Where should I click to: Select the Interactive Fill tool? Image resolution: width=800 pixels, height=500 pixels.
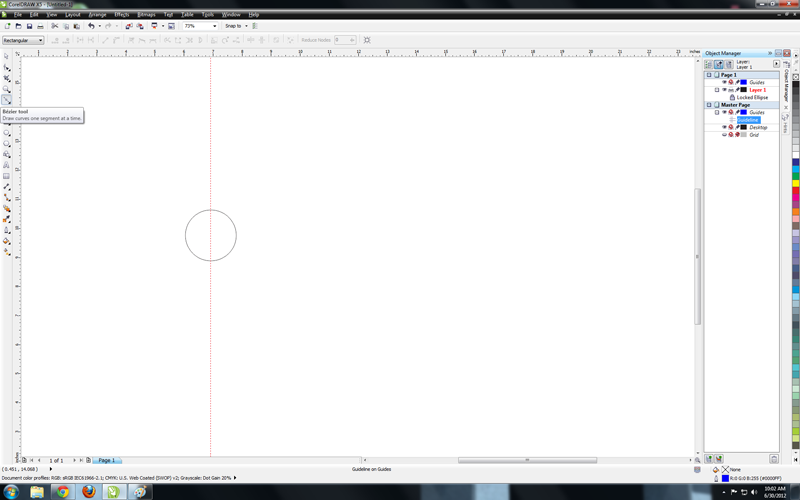(7, 252)
